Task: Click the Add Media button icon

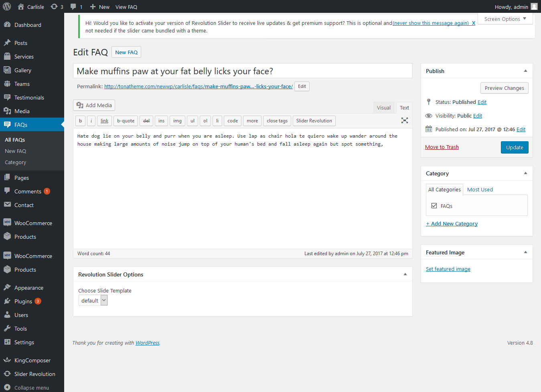Action: tap(80, 105)
